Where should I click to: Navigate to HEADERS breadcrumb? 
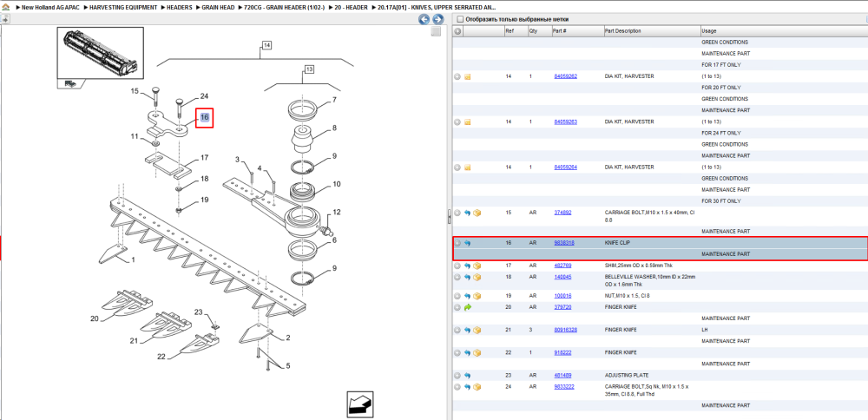pyautogui.click(x=178, y=8)
